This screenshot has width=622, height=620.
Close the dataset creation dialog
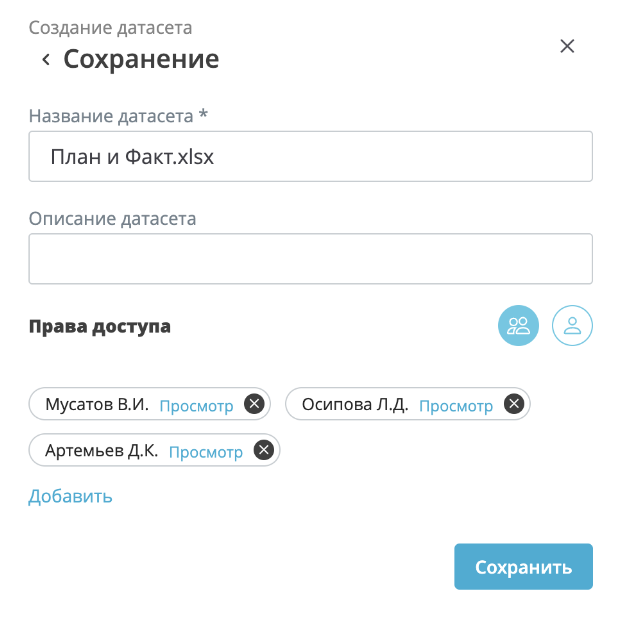pyautogui.click(x=567, y=46)
